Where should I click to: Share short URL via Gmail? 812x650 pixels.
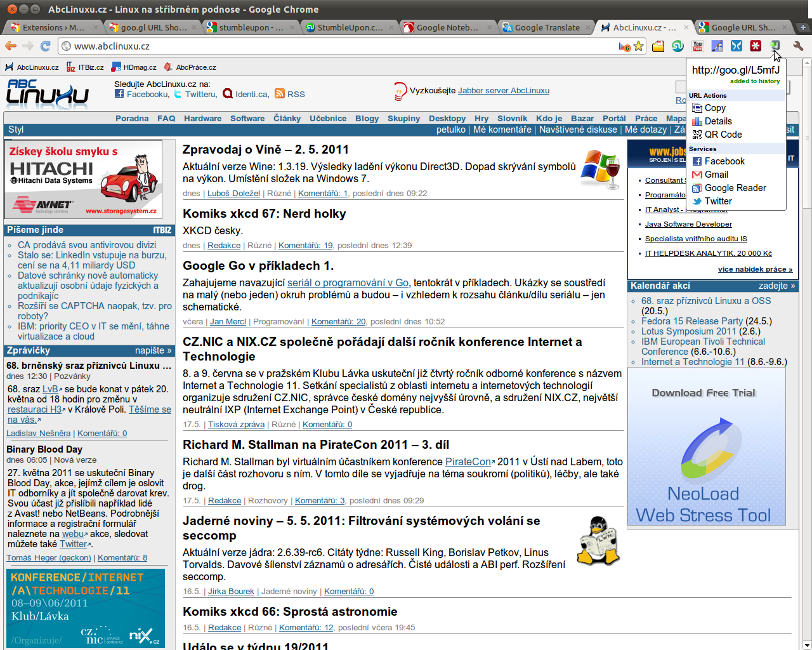[x=716, y=175]
